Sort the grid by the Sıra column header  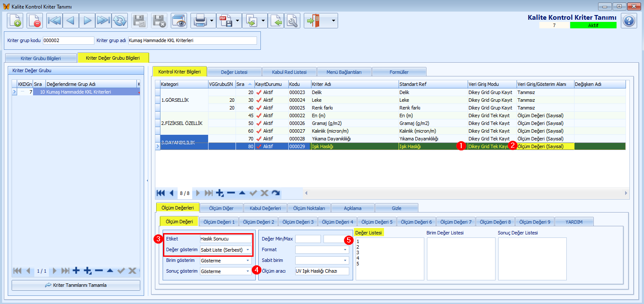244,84
